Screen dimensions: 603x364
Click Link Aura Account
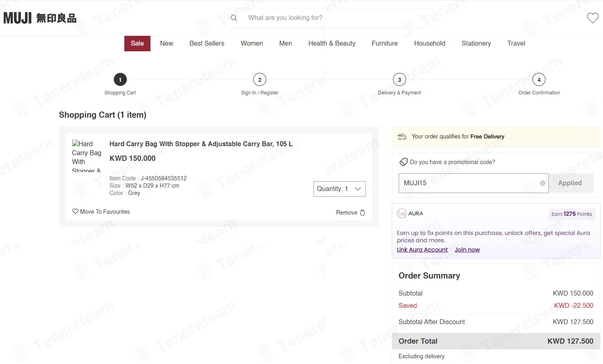(x=422, y=250)
